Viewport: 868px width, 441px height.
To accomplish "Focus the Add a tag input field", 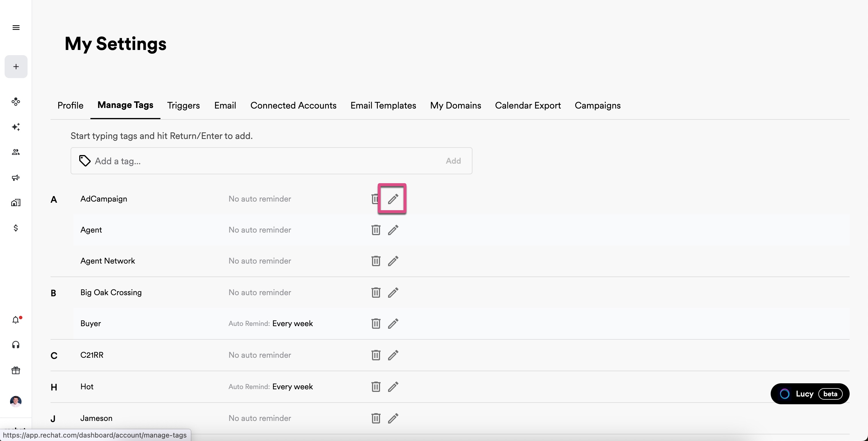I will point(263,161).
